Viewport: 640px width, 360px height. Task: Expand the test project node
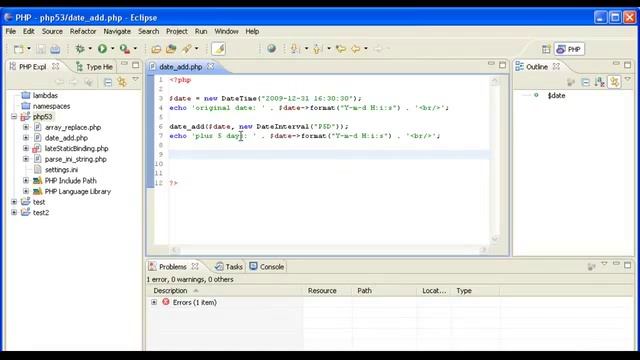[14, 202]
